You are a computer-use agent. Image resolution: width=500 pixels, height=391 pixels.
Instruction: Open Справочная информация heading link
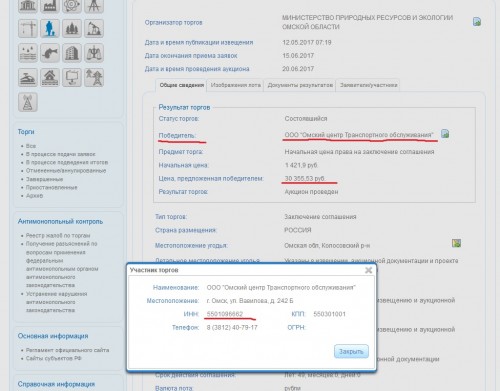click(56, 384)
